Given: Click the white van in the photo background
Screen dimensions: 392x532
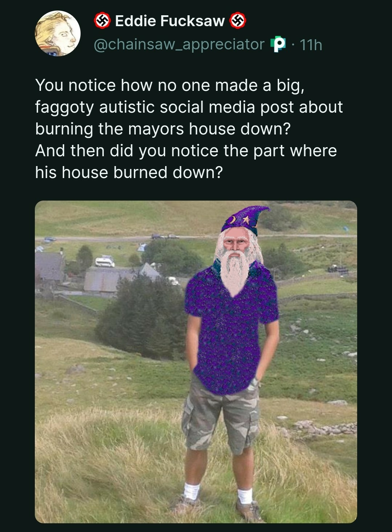Looking at the screenshot, I should point(105,262).
